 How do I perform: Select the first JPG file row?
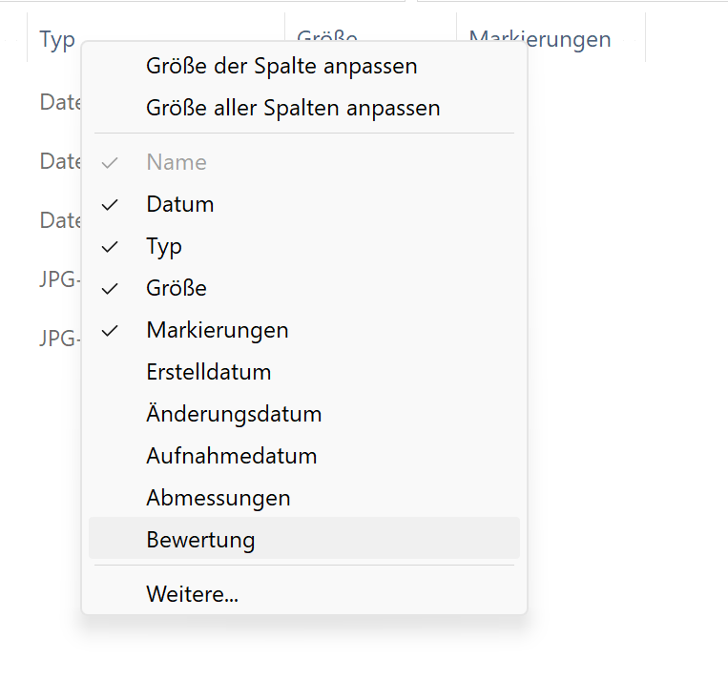(59, 279)
